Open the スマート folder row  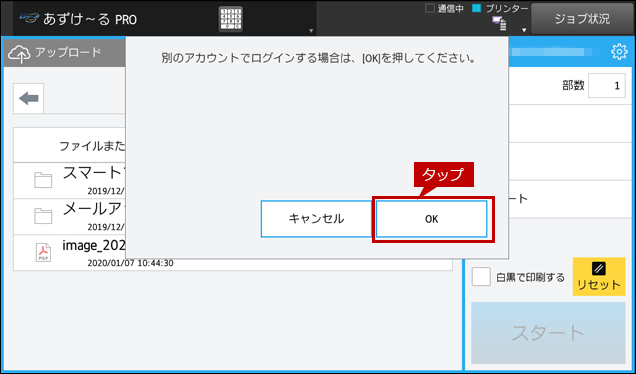70,181
